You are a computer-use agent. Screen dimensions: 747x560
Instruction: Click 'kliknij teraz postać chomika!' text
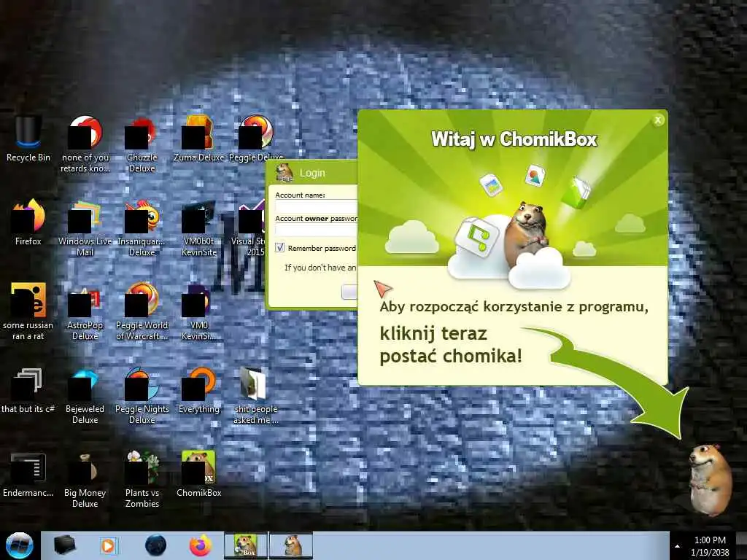click(x=451, y=345)
